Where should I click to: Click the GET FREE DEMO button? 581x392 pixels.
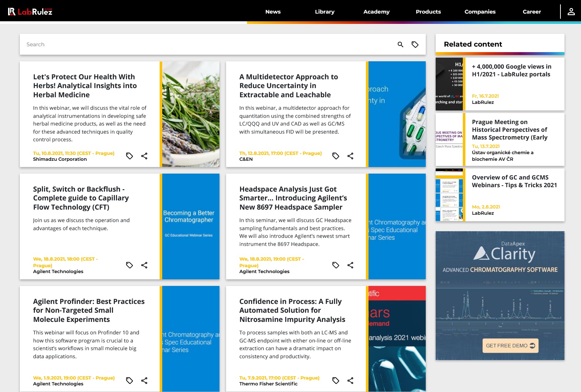(510, 346)
